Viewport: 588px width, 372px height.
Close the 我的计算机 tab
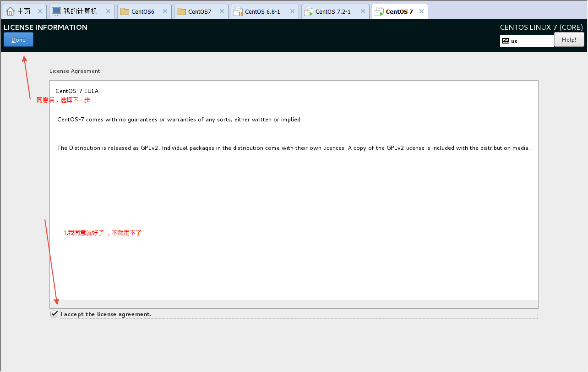tap(109, 11)
